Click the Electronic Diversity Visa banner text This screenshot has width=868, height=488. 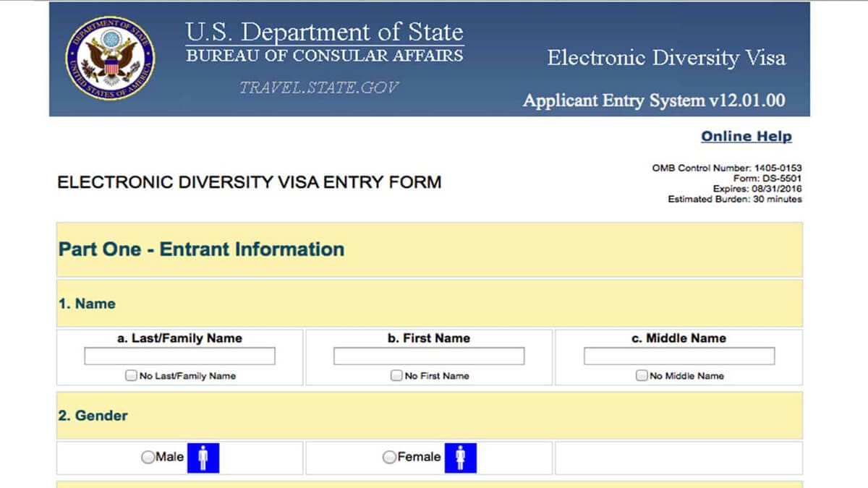[665, 59]
